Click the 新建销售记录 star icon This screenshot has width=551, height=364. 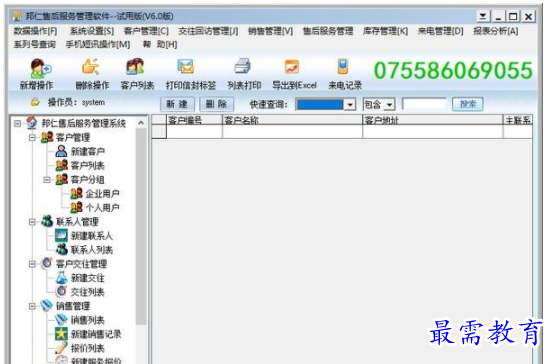61,334
